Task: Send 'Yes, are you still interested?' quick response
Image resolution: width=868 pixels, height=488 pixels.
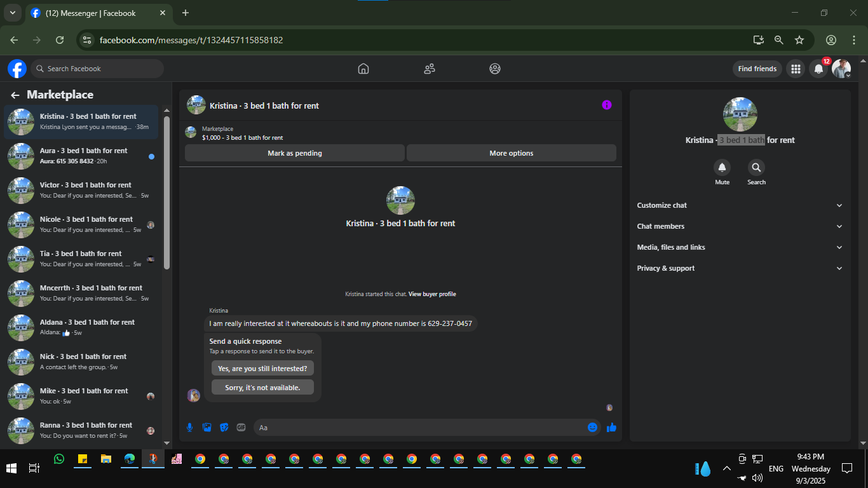Action: [262, 369]
